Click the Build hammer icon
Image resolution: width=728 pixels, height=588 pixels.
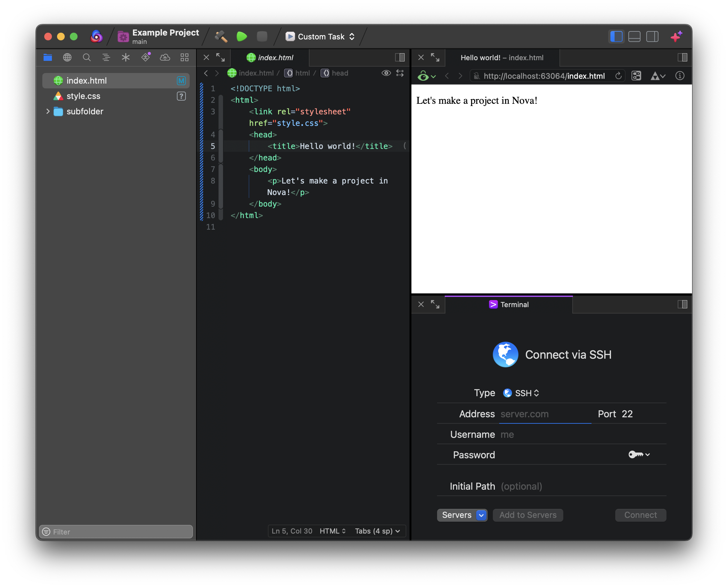click(221, 36)
